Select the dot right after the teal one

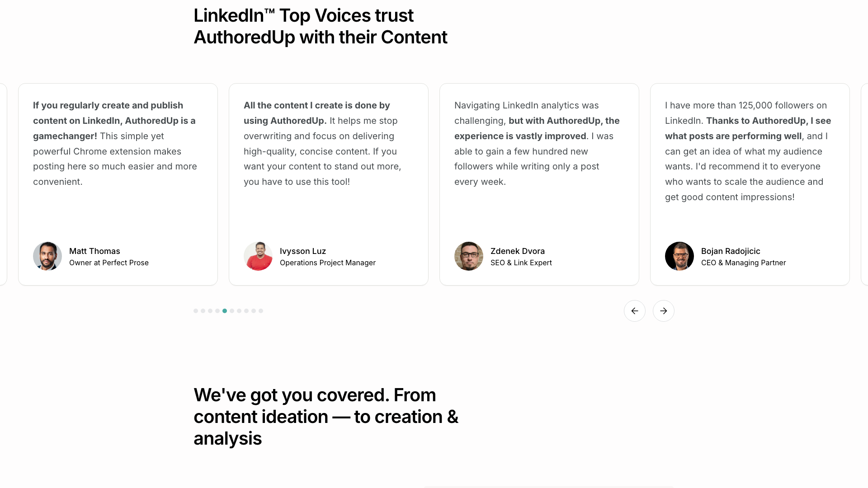coord(232,311)
